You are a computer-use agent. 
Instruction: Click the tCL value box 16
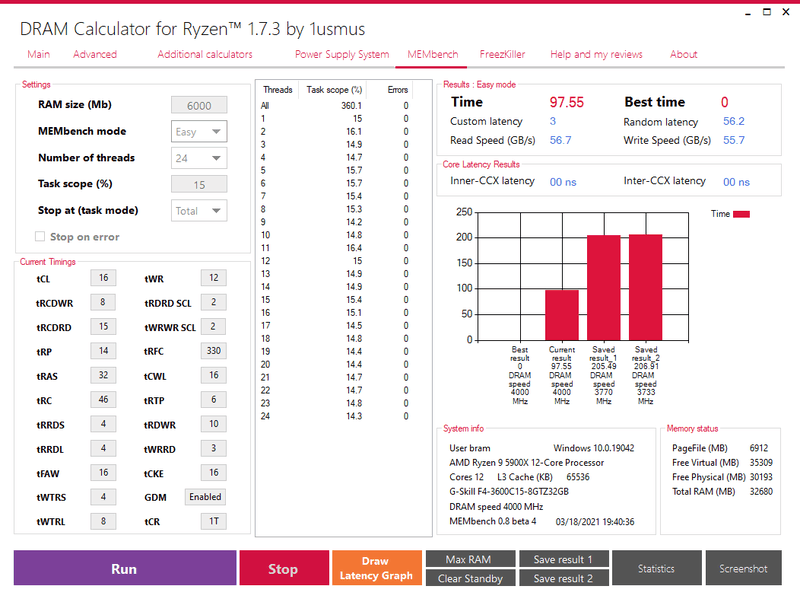[x=103, y=278]
